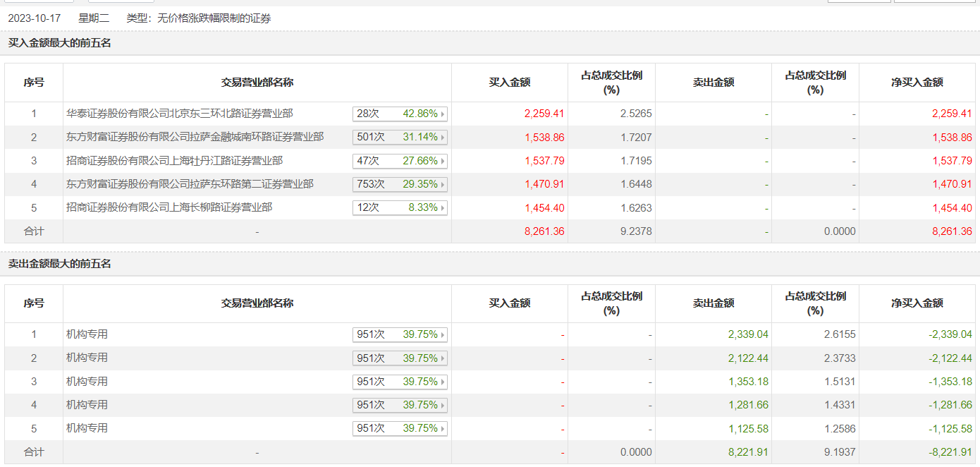Select 招商证券上海长柳路证券营业部
Image resolution: width=980 pixels, height=467 pixels.
click(169, 207)
